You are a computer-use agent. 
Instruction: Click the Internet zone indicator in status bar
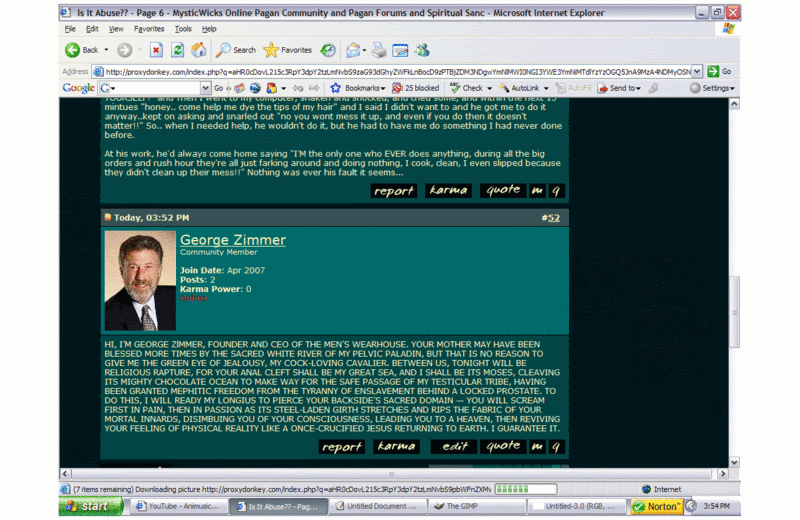[661, 489]
